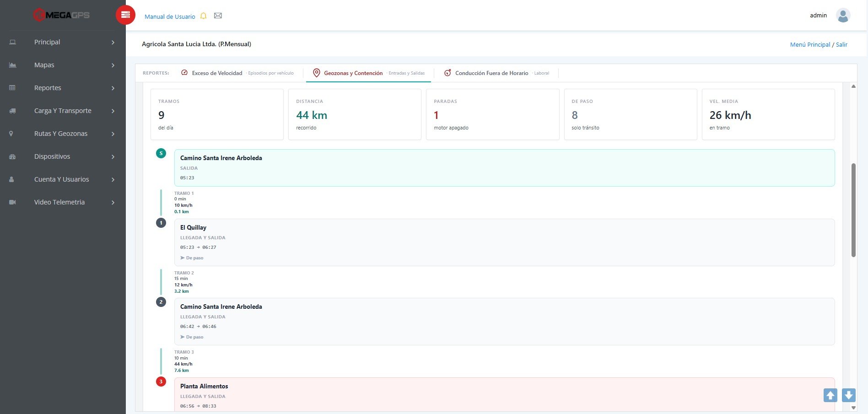Expand the Rutas Y Geozonas chevron
The image size is (868, 414).
(x=113, y=134)
